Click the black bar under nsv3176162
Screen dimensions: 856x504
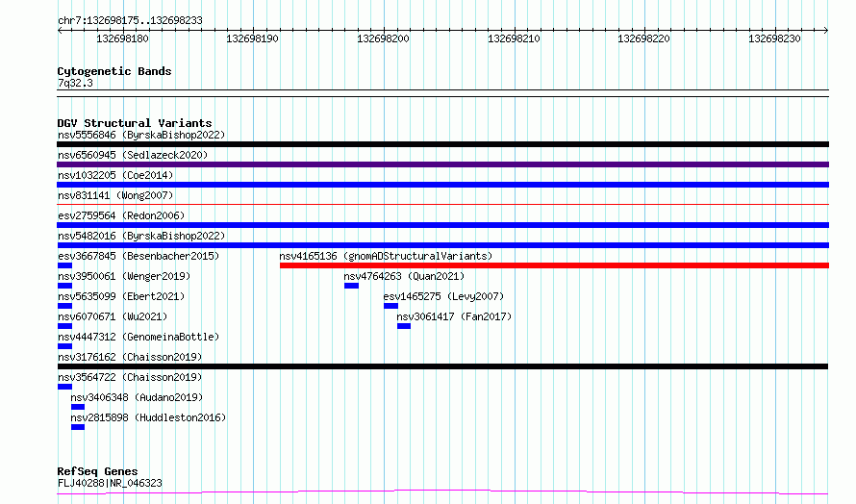[x=442, y=366]
